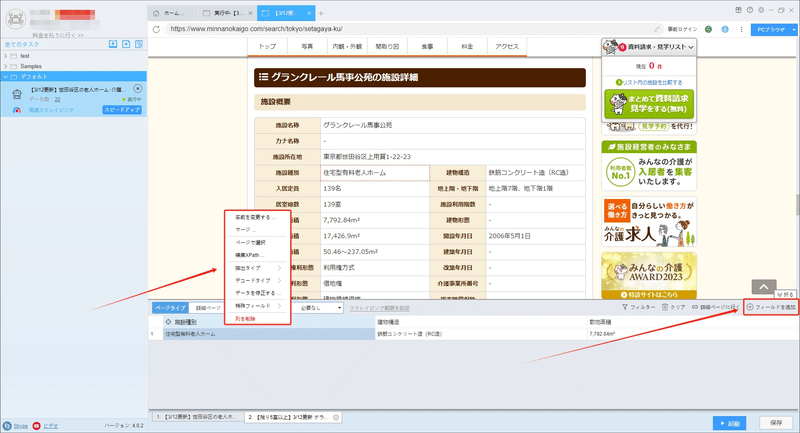Viewport: 800px width, 433px height.
Task: Open フィルター in the data panel
Action: tap(639, 308)
